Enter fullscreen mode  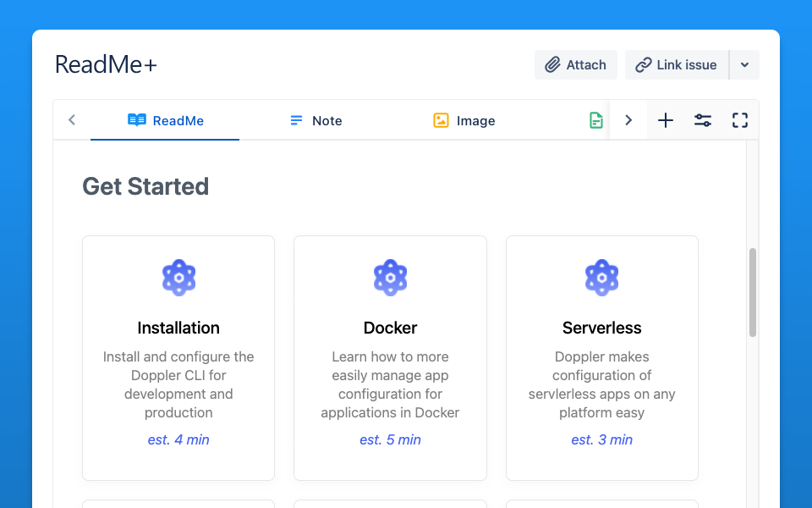pos(740,120)
